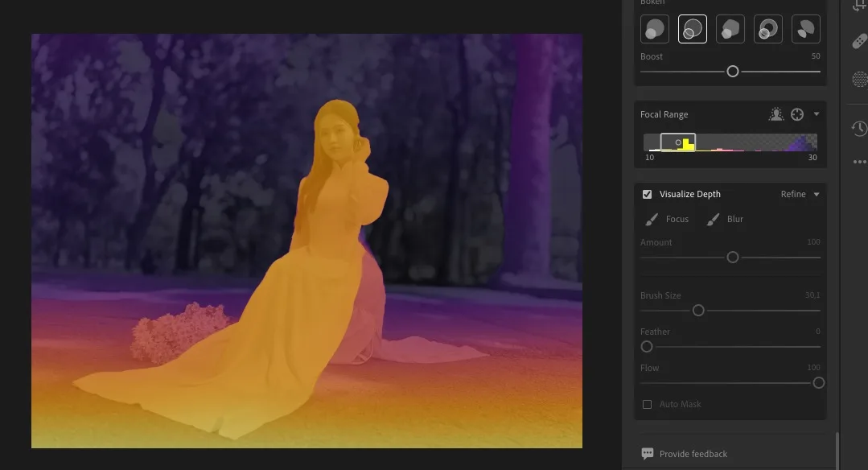Activate the point focus crosshair tool

pyautogui.click(x=797, y=114)
